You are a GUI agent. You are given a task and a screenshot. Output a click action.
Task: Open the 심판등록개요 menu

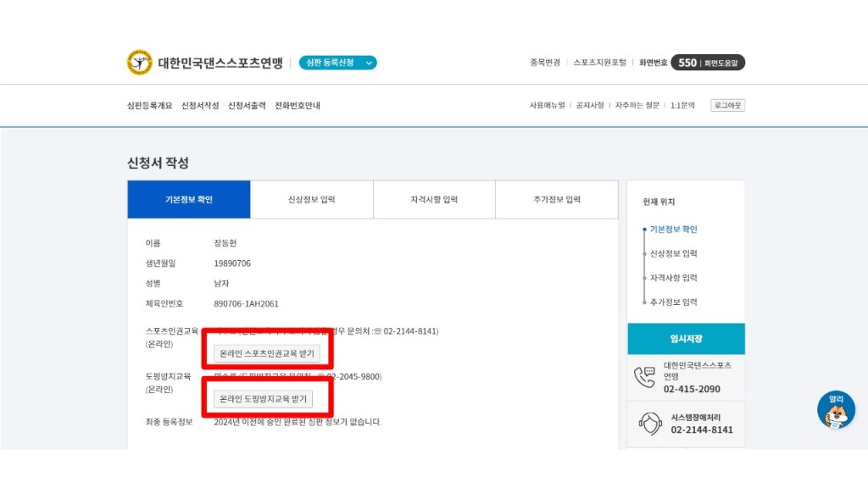coord(149,106)
